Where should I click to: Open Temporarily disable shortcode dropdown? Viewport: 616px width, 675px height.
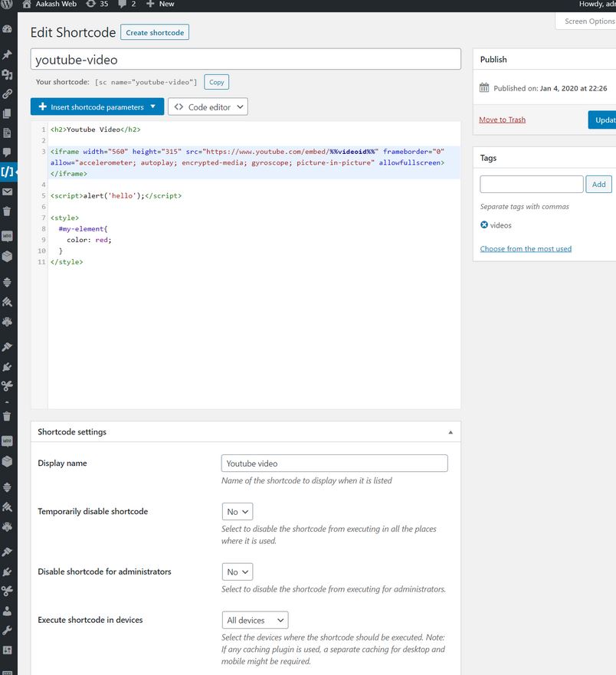[238, 511]
